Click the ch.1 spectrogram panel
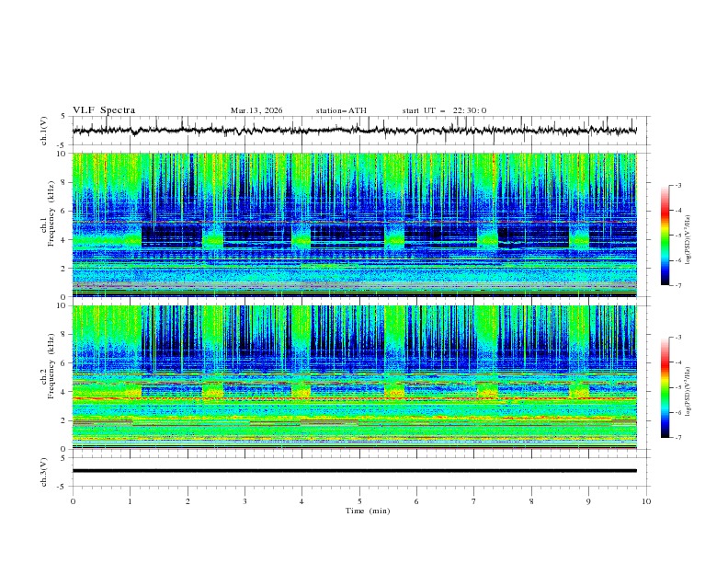728x563 pixels. (x=355, y=224)
